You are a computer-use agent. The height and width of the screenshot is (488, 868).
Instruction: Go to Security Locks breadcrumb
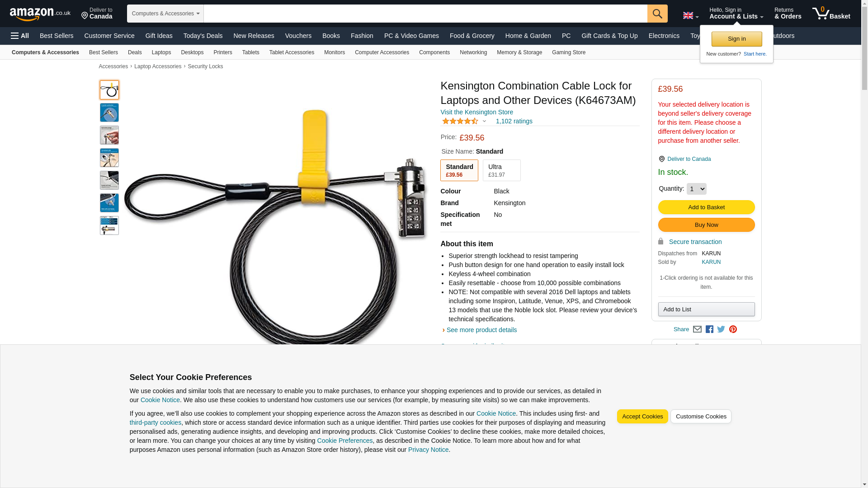click(x=205, y=66)
